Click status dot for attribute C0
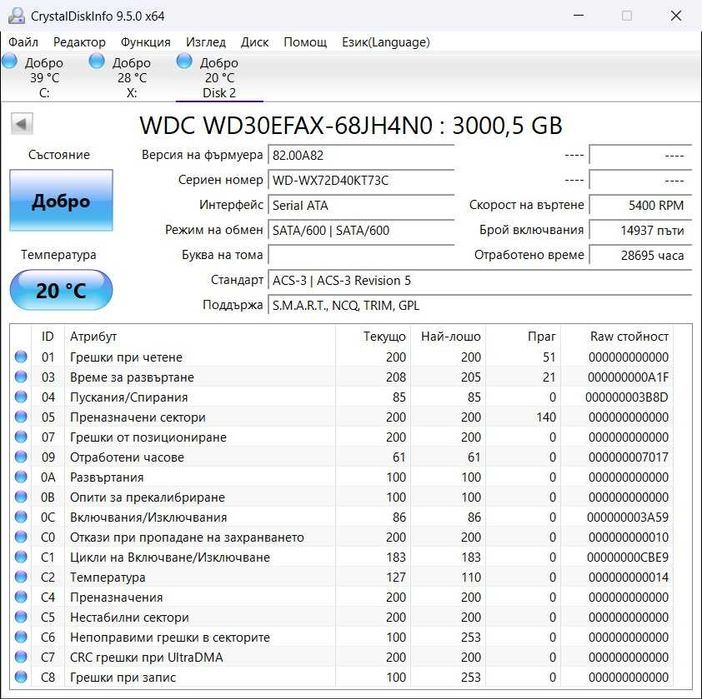Viewport: 702px width, 699px height. [x=21, y=537]
